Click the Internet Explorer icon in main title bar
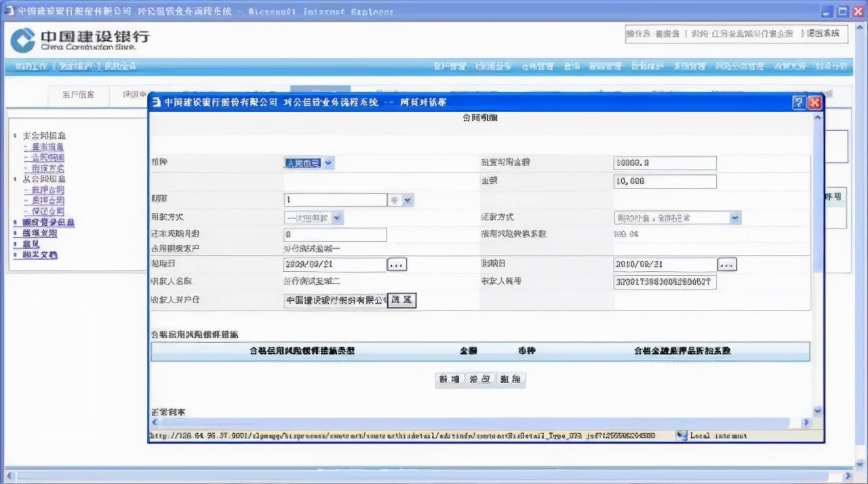This screenshot has height=484, width=868. [x=8, y=12]
